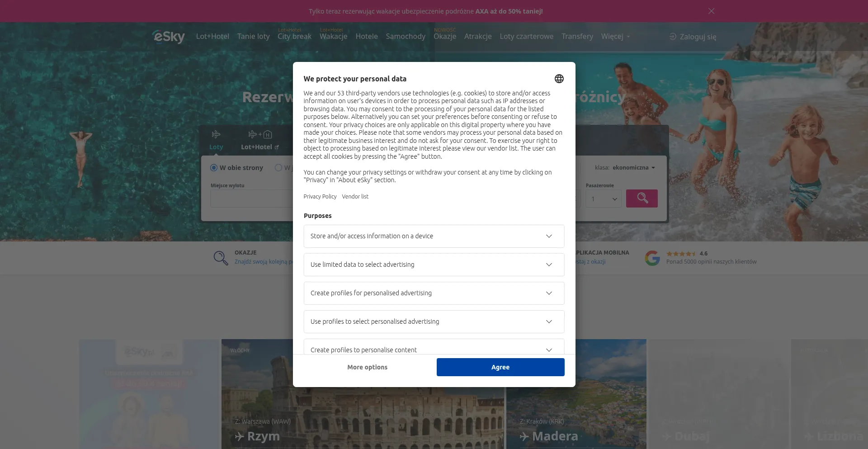Expand 'Create profiles for personalised advertising'
The image size is (868, 449).
tap(549, 293)
